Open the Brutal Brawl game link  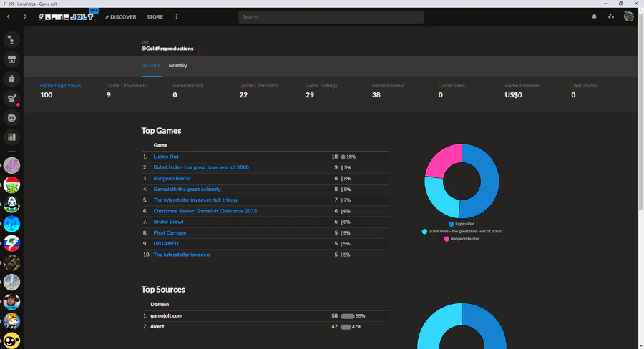click(x=168, y=222)
